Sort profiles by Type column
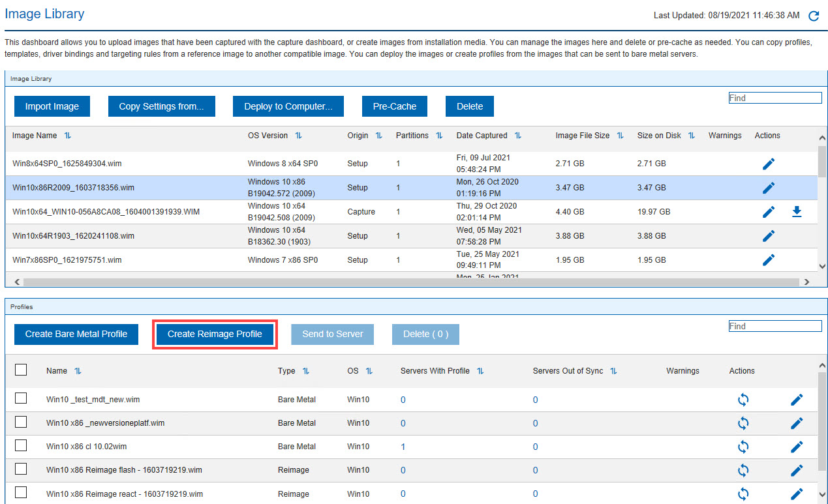Viewport: 828px width, 504px height. (305, 371)
